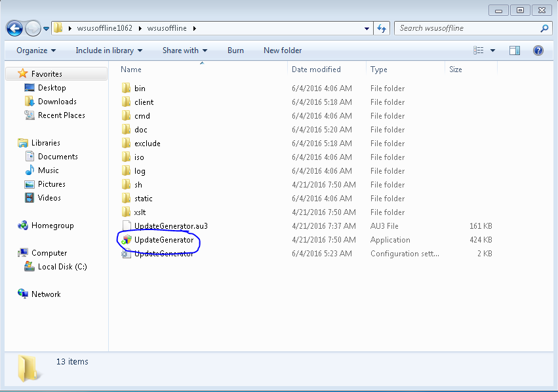Click the change view icon

pyautogui.click(x=478, y=50)
